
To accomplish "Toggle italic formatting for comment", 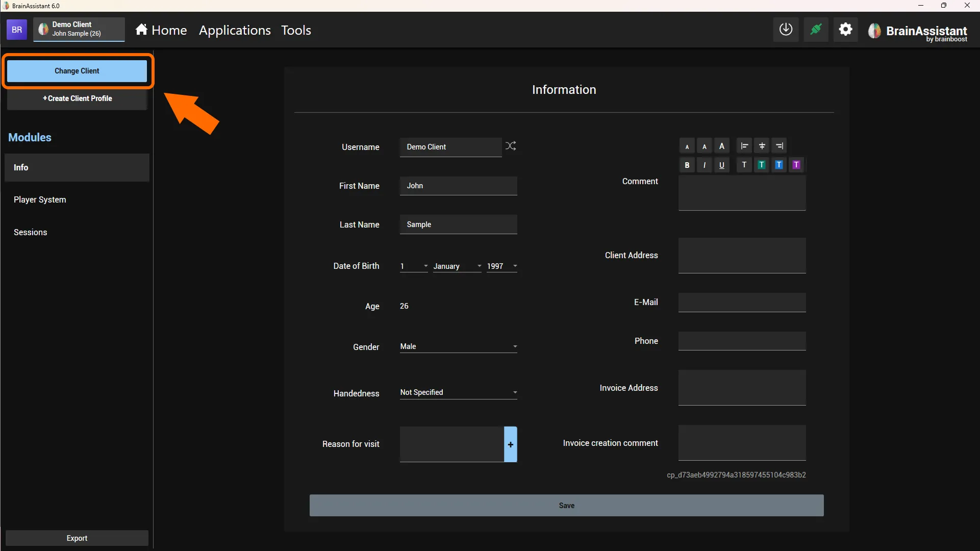I will 705,165.
